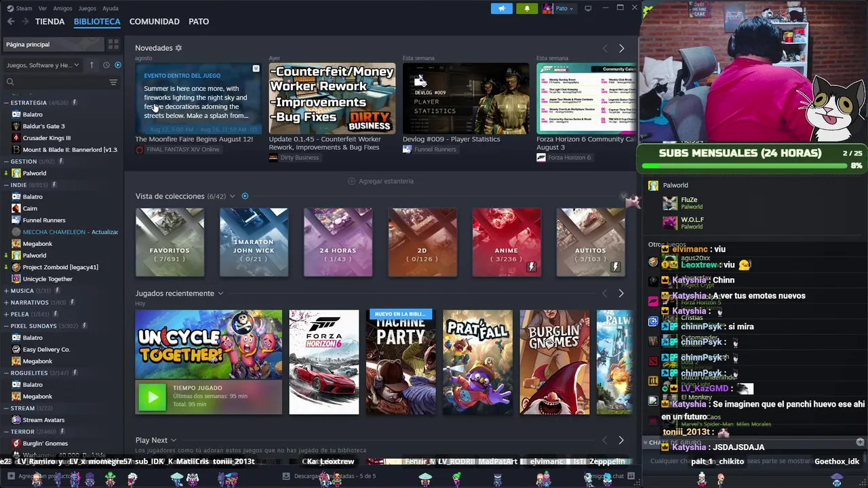The height and width of the screenshot is (488, 868).
Task: Open the Jugados recientemente shelf dropdown
Action: click(220, 293)
